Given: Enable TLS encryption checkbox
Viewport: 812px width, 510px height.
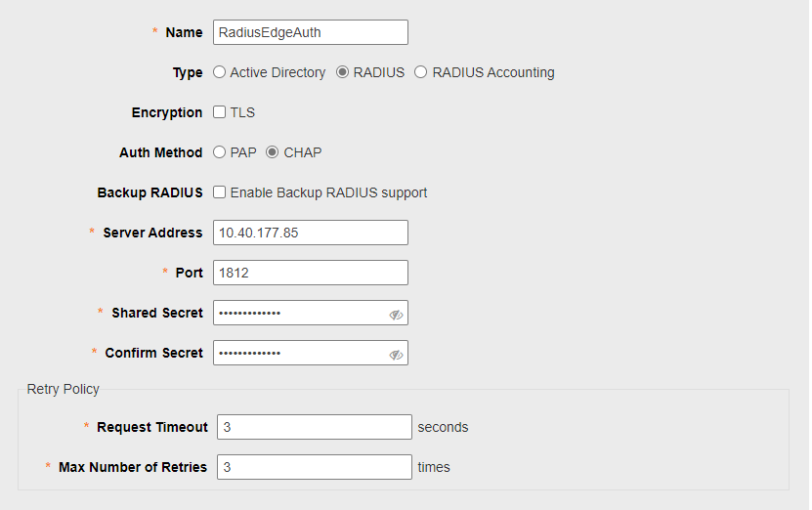Looking at the screenshot, I should 220,111.
